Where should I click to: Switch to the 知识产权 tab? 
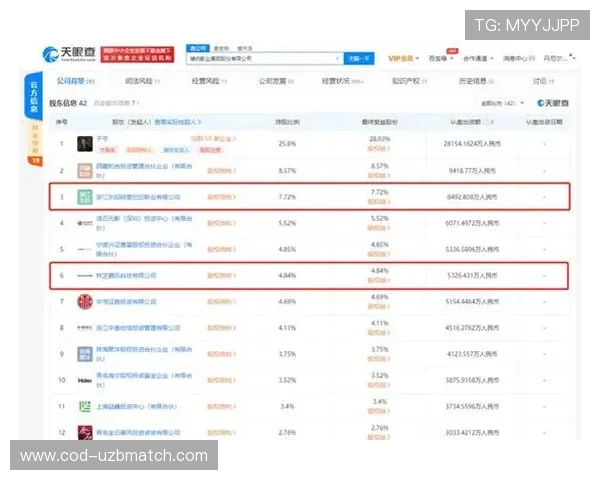coord(409,81)
